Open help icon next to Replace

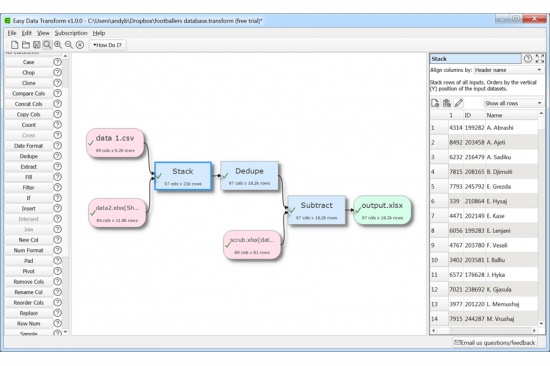pyautogui.click(x=58, y=313)
